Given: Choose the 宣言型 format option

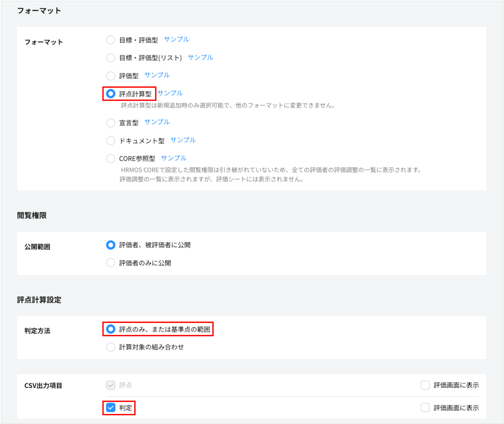Looking at the screenshot, I should [111, 123].
